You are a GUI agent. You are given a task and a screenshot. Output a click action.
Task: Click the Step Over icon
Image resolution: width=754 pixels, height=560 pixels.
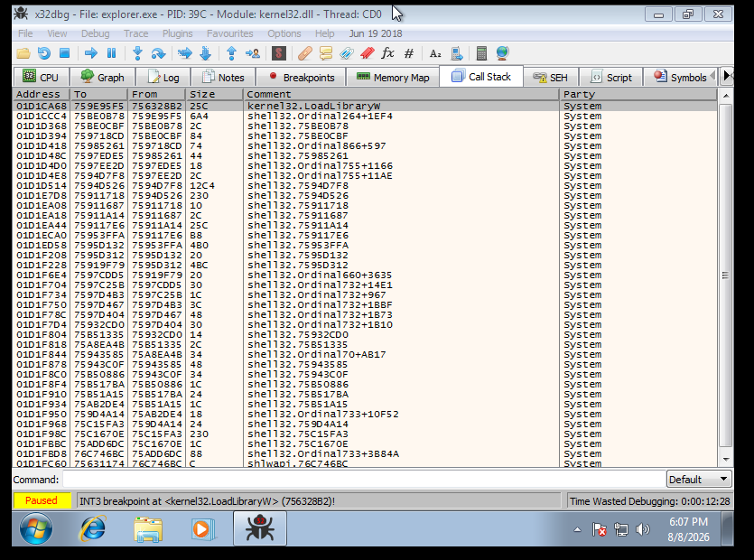pyautogui.click(x=158, y=53)
